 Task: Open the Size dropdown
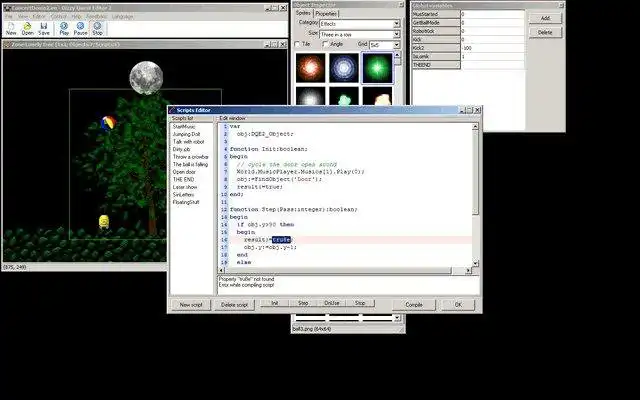(360, 34)
